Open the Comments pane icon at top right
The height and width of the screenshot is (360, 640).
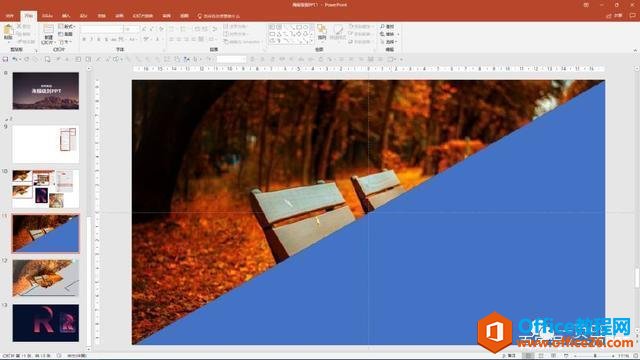click(x=633, y=16)
